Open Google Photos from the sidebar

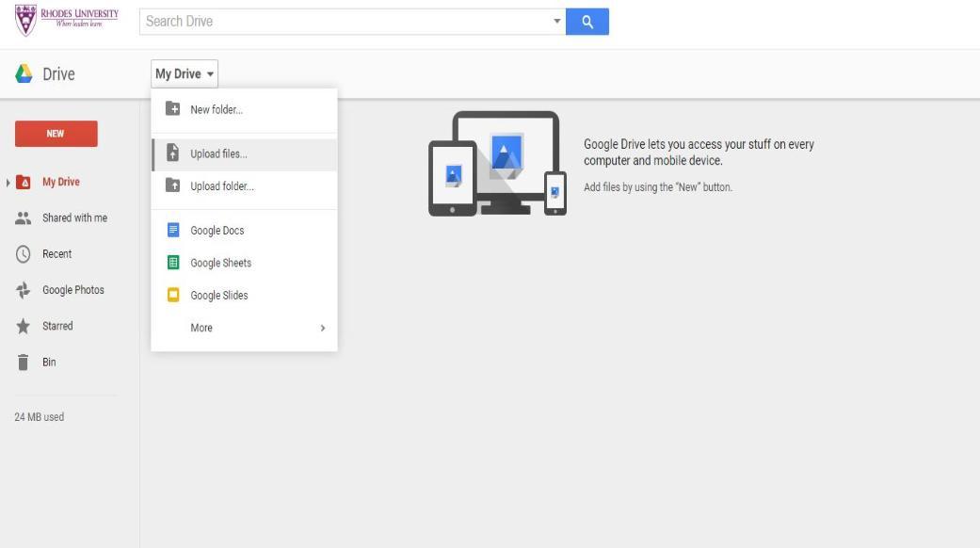(73, 290)
